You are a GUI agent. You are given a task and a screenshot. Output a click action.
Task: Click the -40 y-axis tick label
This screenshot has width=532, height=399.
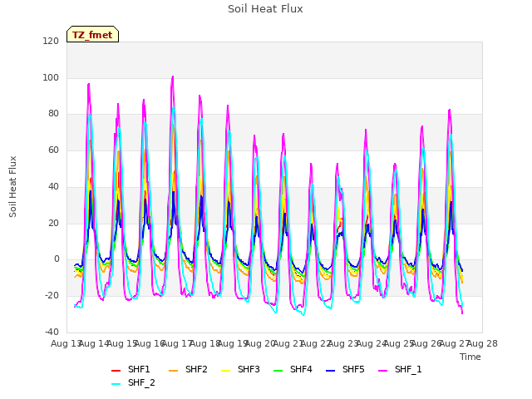pos(52,332)
